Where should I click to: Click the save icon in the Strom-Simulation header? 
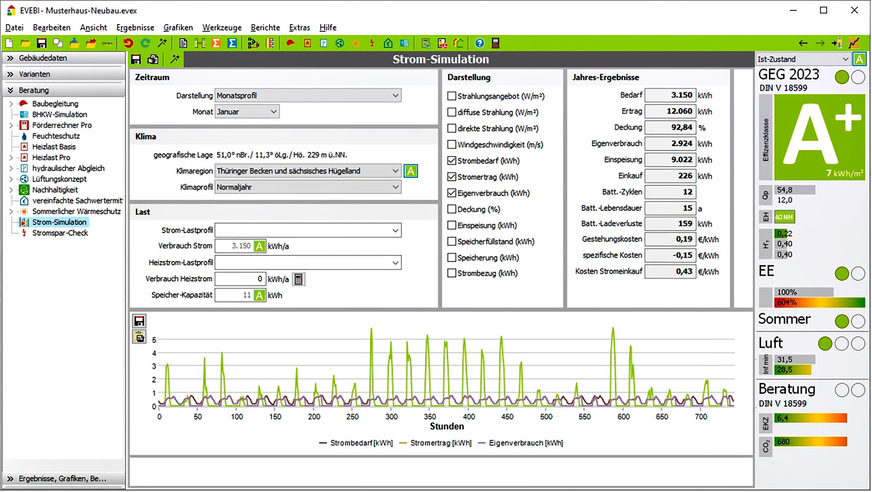138,61
